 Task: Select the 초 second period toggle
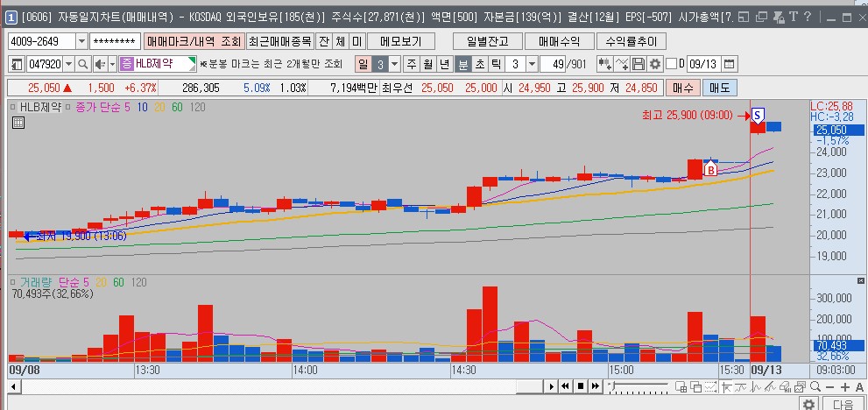click(x=479, y=64)
